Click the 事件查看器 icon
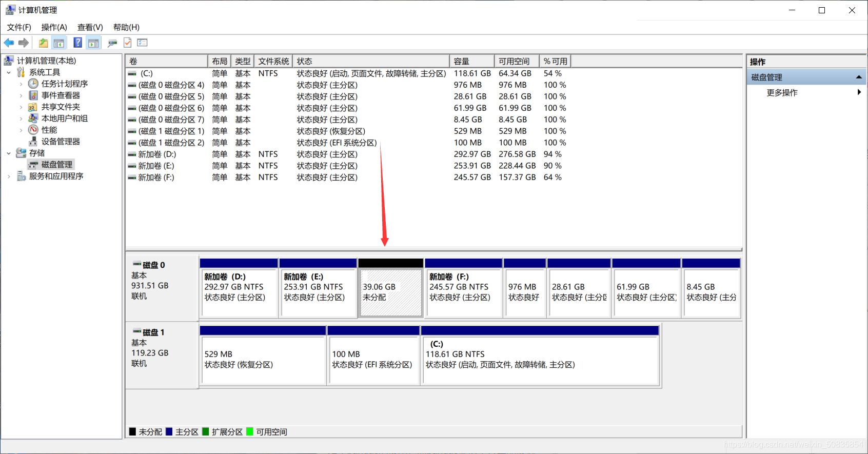 point(33,95)
